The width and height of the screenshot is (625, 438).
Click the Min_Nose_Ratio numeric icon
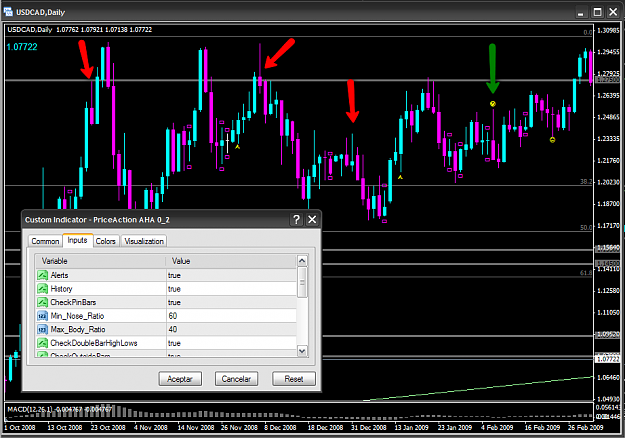[42, 316]
